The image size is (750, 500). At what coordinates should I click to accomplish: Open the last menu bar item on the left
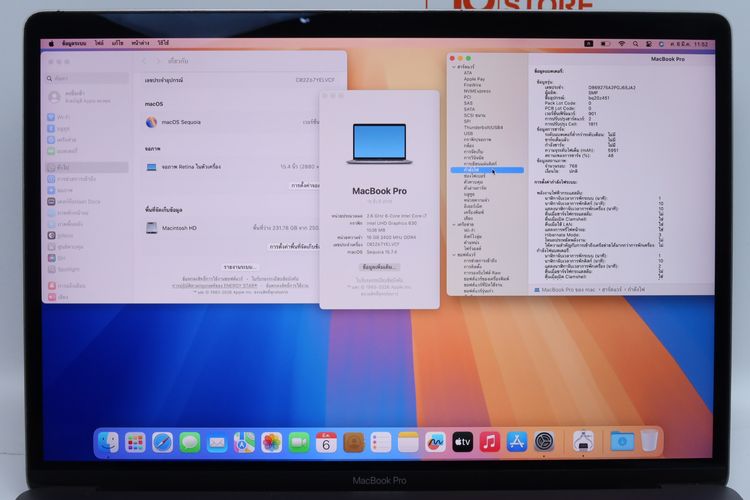point(163,44)
